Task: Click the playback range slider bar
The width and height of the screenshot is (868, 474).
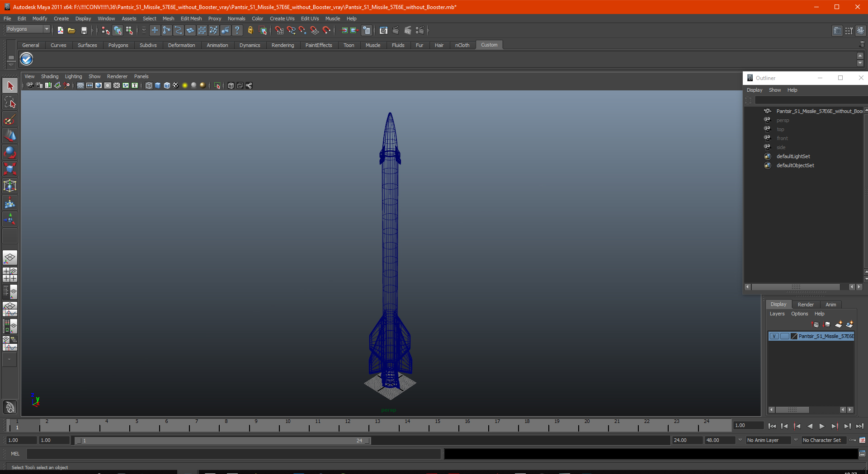Action: (223, 441)
